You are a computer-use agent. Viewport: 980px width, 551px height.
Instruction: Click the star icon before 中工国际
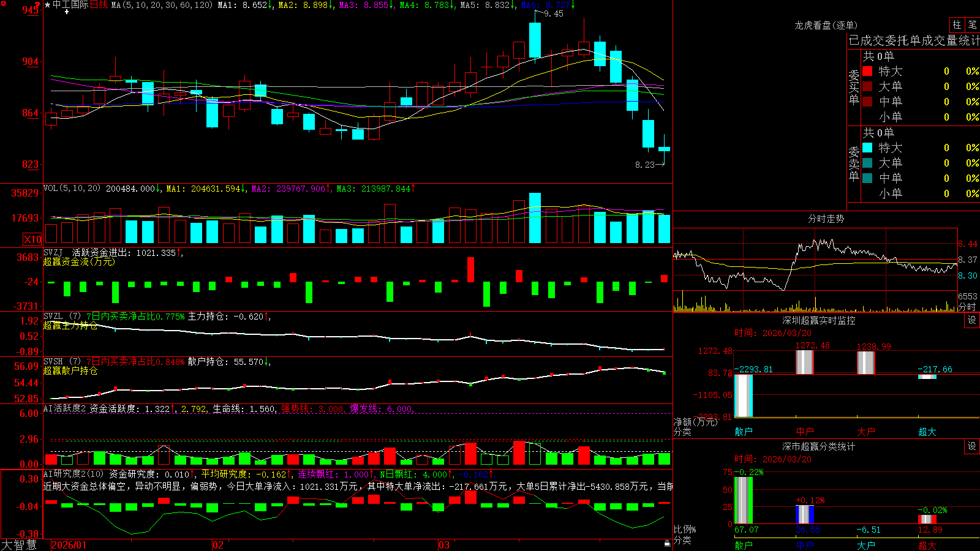point(47,5)
